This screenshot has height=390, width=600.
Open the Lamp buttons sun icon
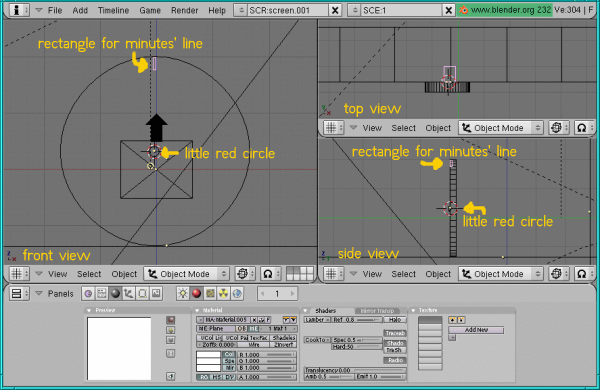coord(183,294)
